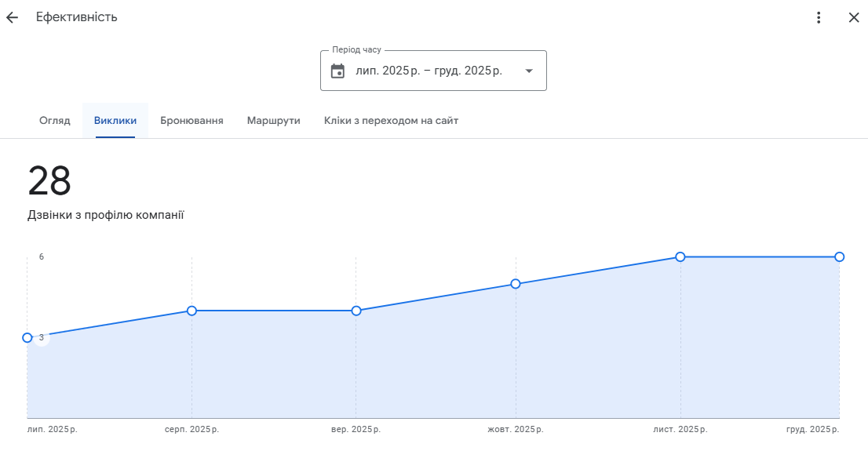Open the three-dot more options menu
Viewport: 868px width, 469px height.
(819, 17)
